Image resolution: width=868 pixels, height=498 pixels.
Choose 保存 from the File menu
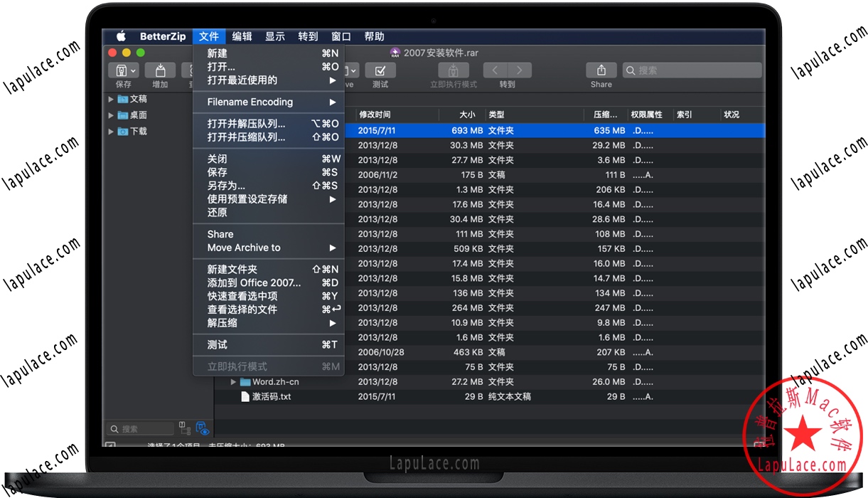coord(269,172)
